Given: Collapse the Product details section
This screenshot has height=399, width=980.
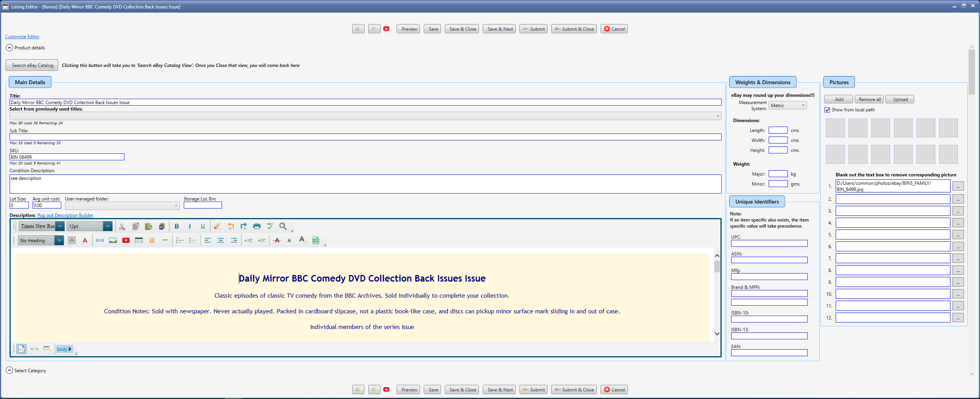Looking at the screenshot, I should tap(9, 48).
